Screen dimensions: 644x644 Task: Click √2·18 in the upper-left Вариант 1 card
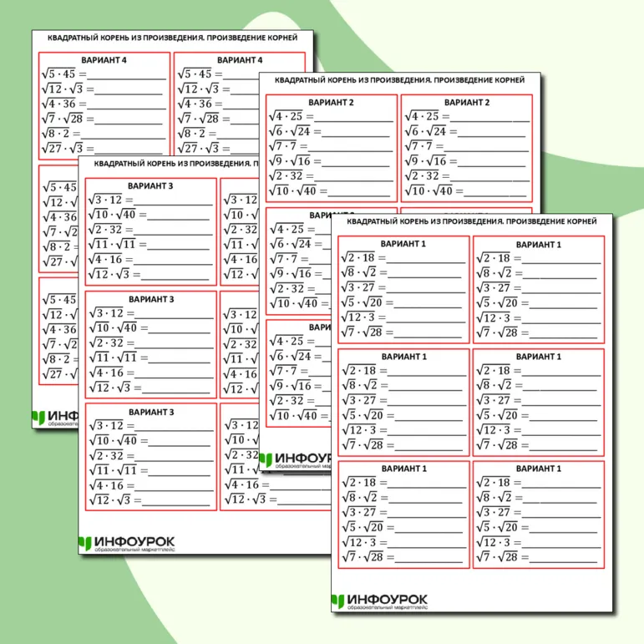(x=357, y=257)
